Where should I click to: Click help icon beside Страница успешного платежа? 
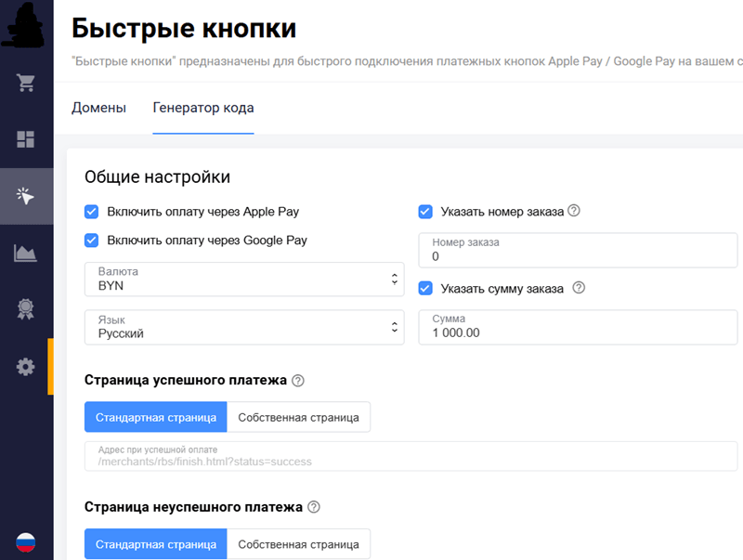[298, 381]
